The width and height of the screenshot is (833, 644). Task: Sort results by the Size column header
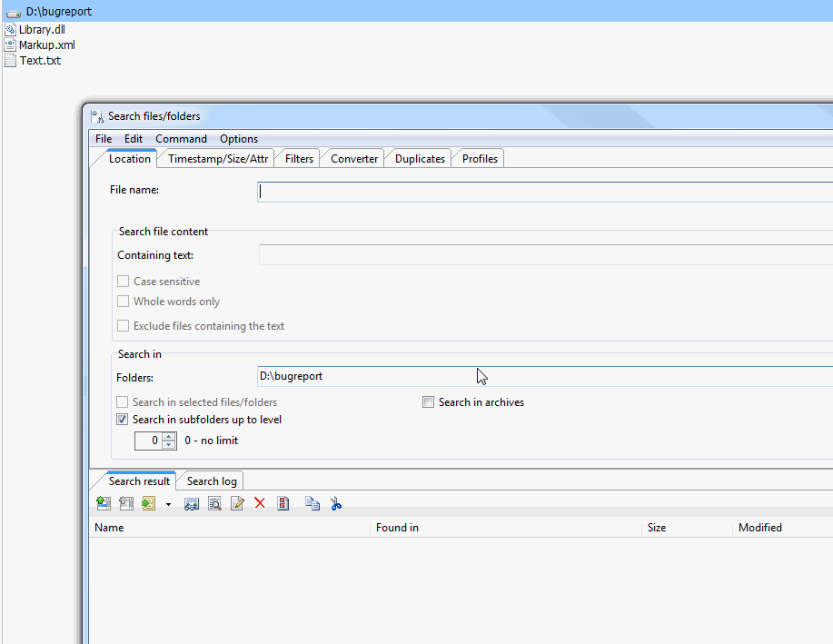[x=687, y=528]
